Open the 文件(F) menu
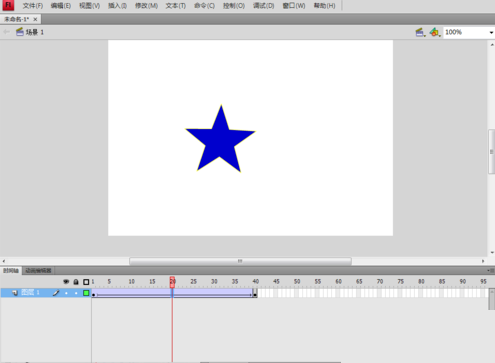 pyautogui.click(x=33, y=6)
